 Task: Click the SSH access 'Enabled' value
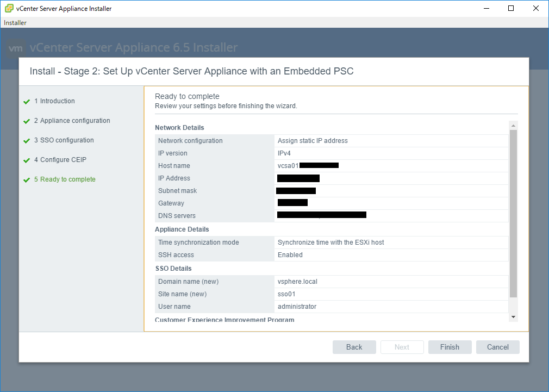point(290,255)
